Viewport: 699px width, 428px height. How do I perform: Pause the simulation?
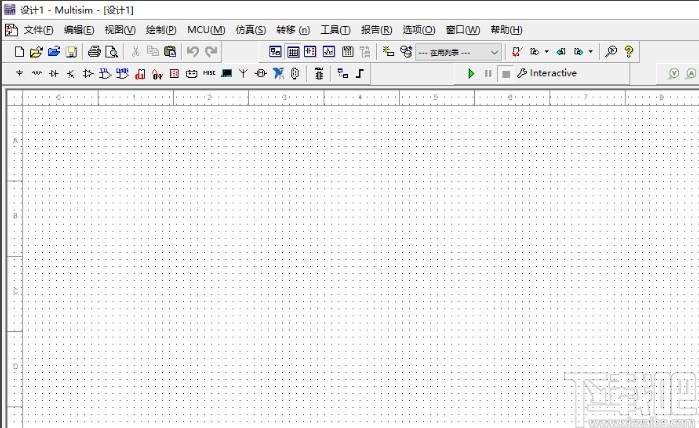(x=488, y=74)
